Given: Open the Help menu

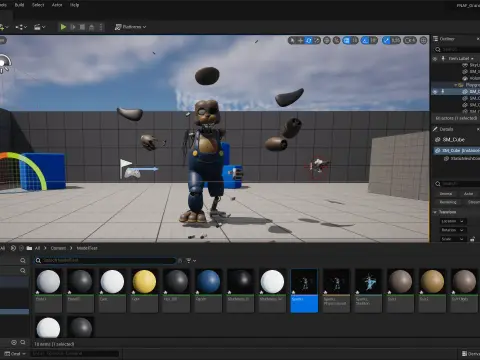Looking at the screenshot, I should pyautogui.click(x=74, y=5).
